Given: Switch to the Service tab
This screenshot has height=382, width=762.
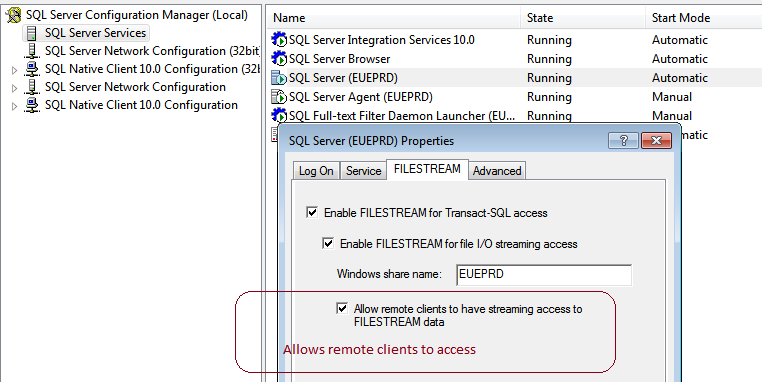Looking at the screenshot, I should point(363,171).
